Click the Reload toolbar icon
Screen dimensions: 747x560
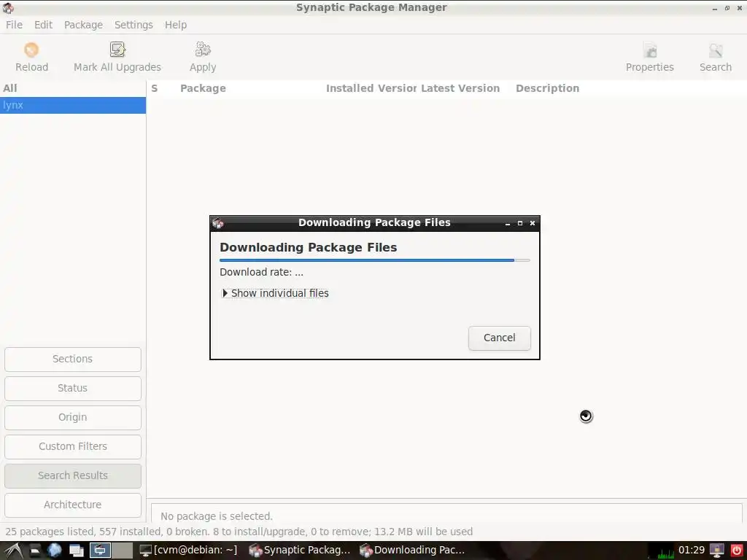[31, 50]
